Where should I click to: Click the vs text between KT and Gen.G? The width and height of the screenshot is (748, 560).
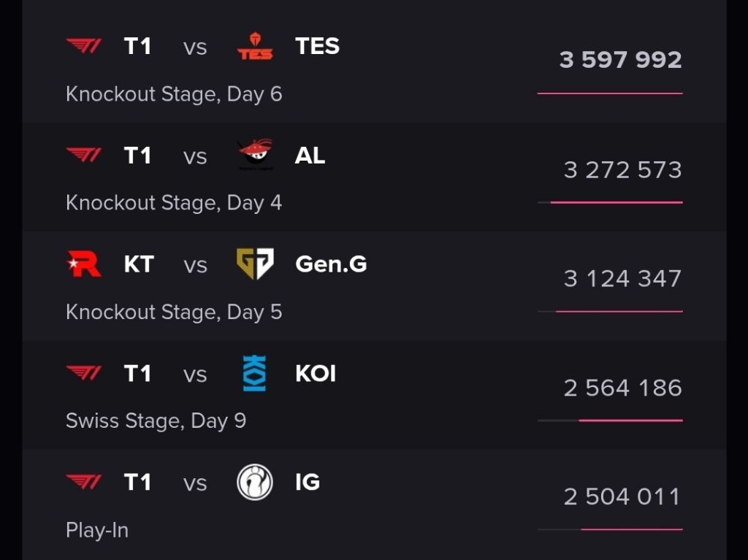[196, 266]
